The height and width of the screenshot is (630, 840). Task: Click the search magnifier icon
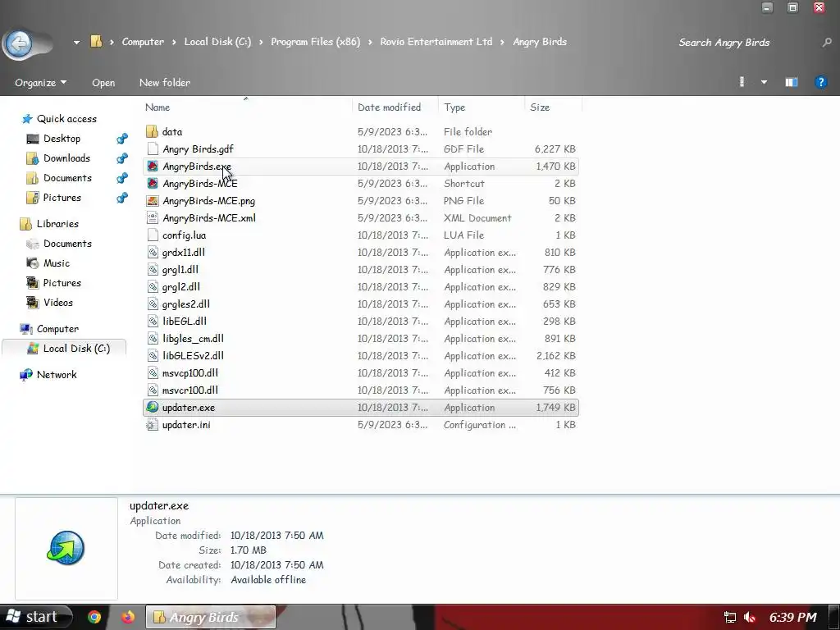point(827,43)
